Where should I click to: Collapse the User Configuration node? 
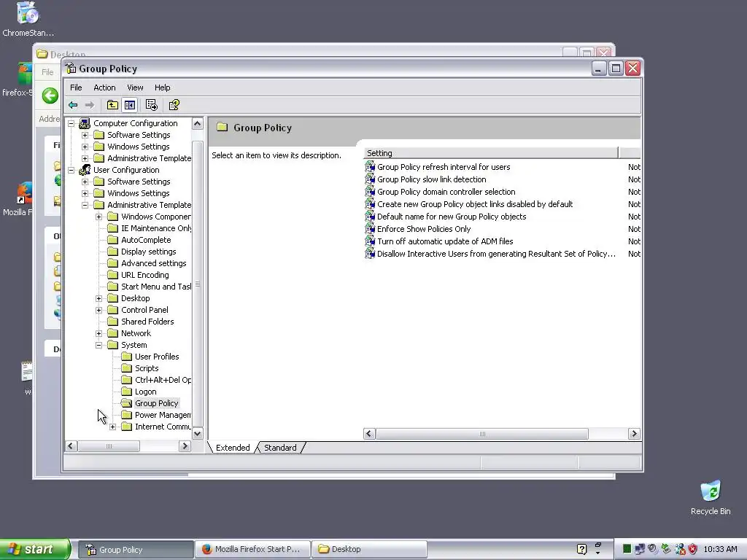tap(71, 170)
